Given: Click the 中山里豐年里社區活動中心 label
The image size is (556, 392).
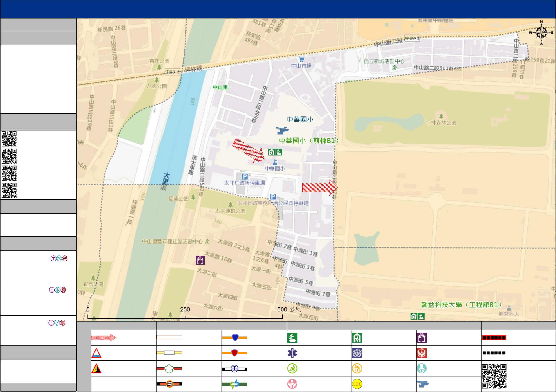Looking at the screenshot, I should coord(172,241).
